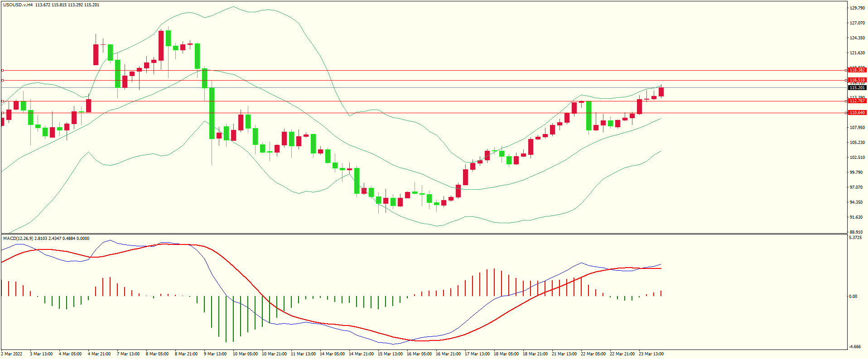Click the 5.3725 MACD scale value
Image resolution: width=868 pixels, height=359 pixels.
[855, 238]
